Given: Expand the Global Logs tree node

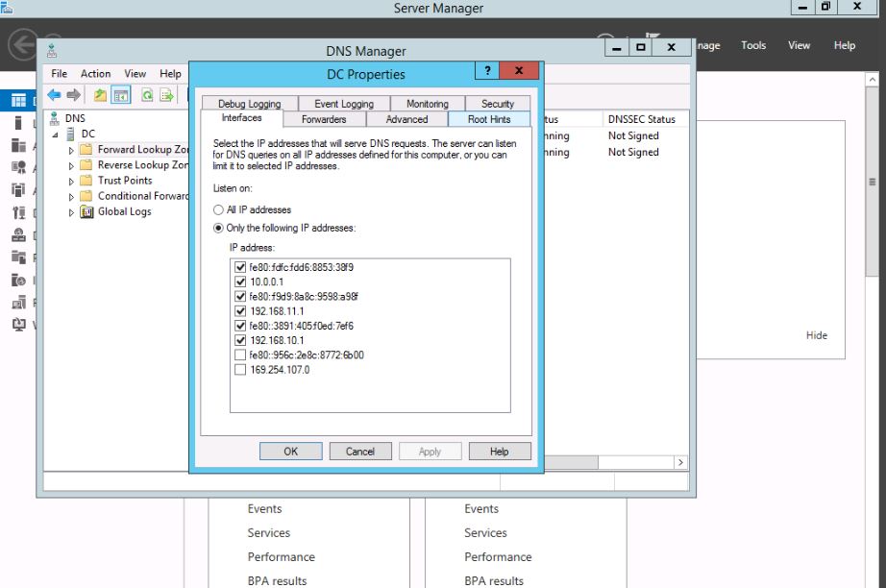Looking at the screenshot, I should point(71,212).
